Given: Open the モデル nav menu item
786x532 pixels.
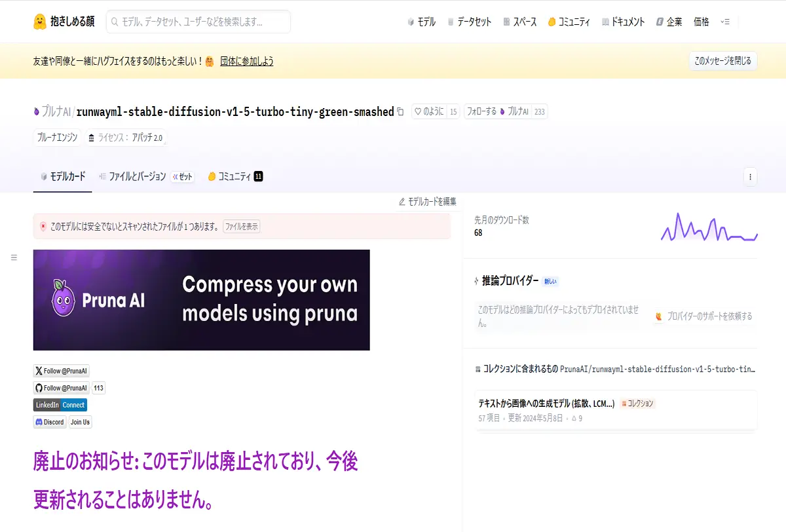Looking at the screenshot, I should point(421,22).
